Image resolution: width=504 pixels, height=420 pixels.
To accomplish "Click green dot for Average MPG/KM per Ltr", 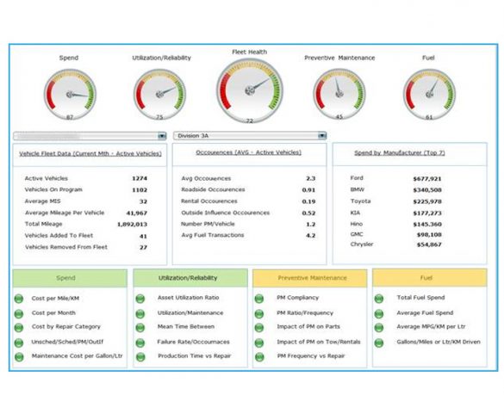I will click(379, 327).
